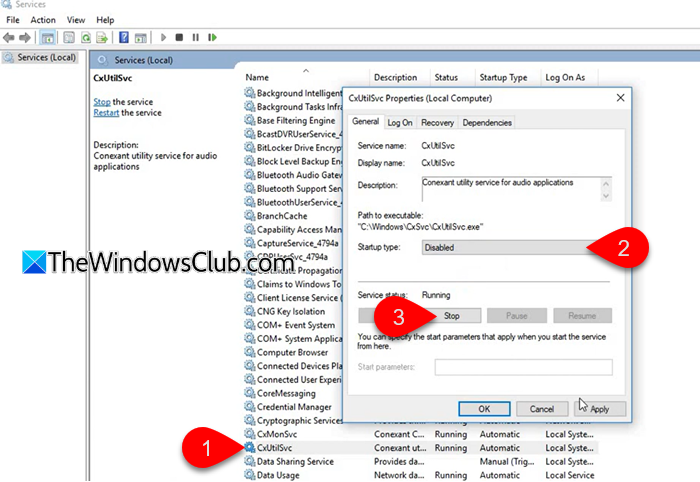Open the View menu

pyautogui.click(x=76, y=20)
